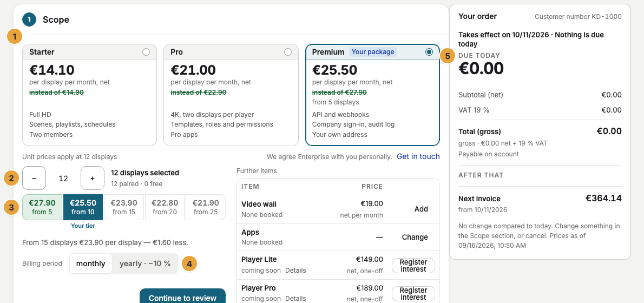Image resolution: width=644 pixels, height=303 pixels.
Task: Choose the €21.90 from 25 tier
Action: 206,207
